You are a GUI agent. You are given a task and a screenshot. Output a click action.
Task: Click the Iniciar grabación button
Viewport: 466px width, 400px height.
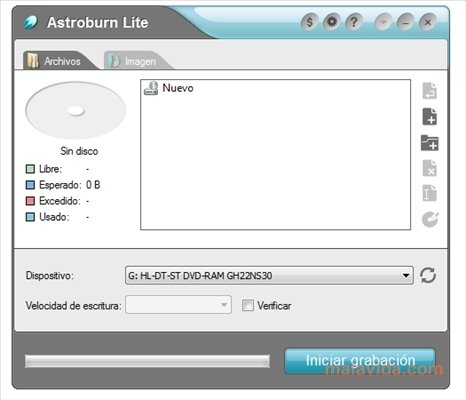[360, 361]
